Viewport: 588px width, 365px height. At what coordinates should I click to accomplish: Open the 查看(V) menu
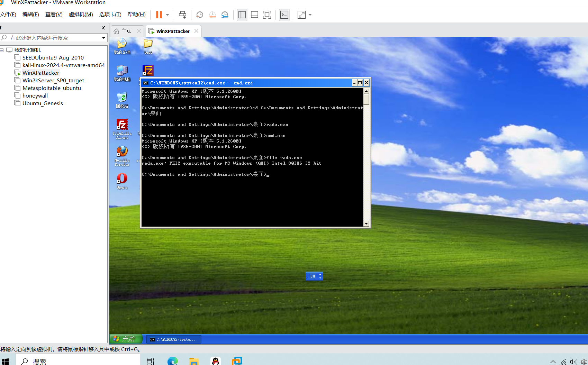coord(54,15)
